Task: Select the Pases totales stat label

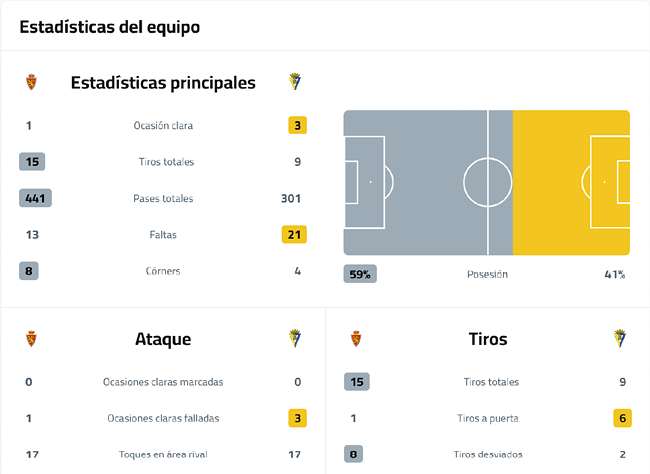Action: (x=163, y=198)
